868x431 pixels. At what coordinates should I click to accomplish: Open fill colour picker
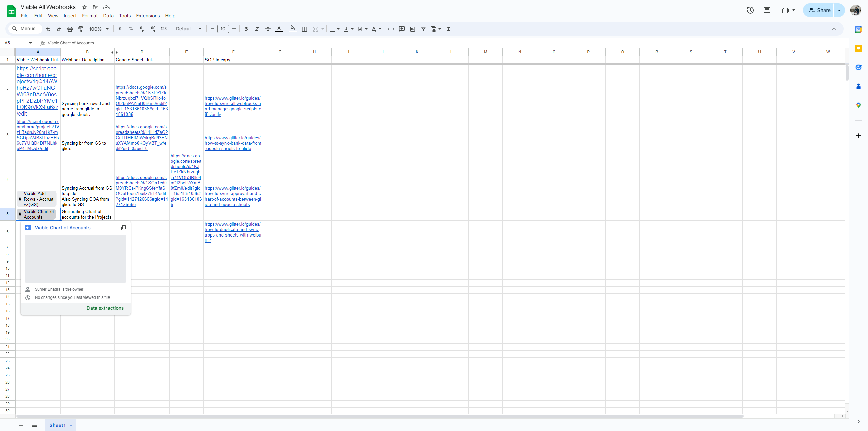point(293,29)
